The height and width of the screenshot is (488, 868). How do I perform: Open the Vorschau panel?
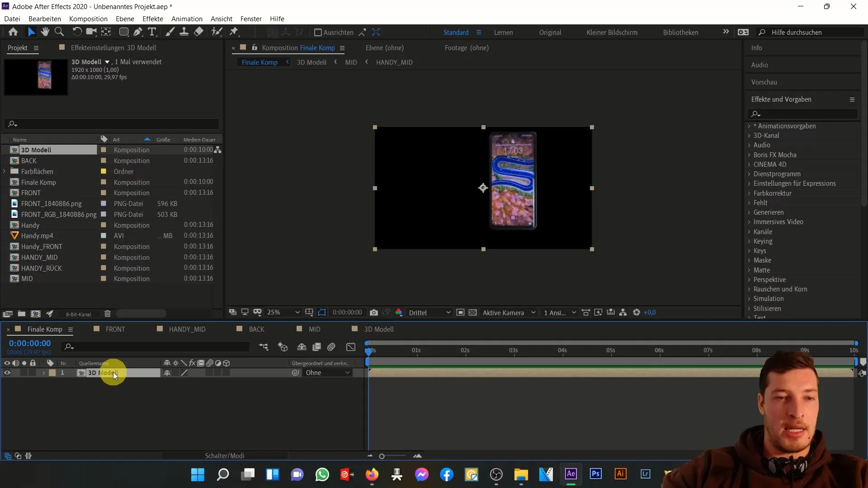[764, 82]
